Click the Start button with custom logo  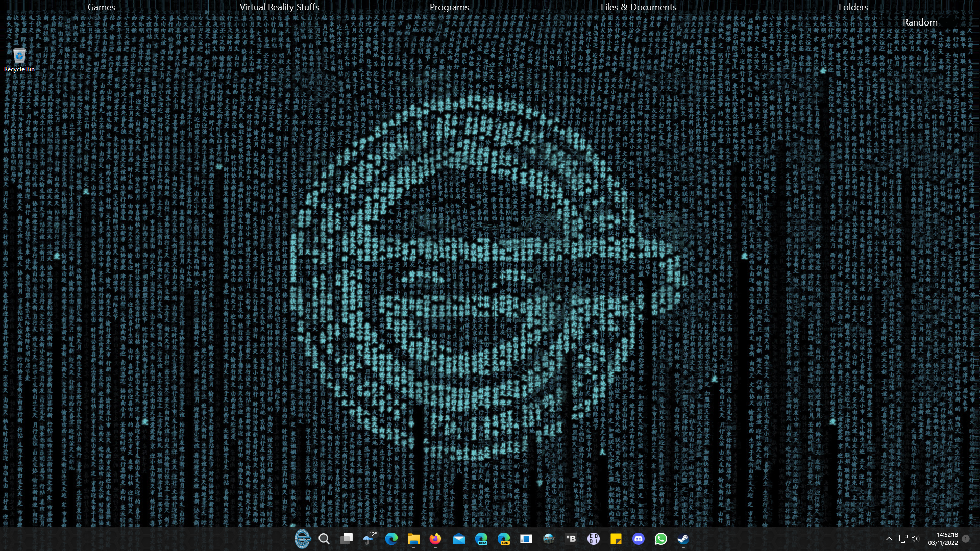coord(302,539)
